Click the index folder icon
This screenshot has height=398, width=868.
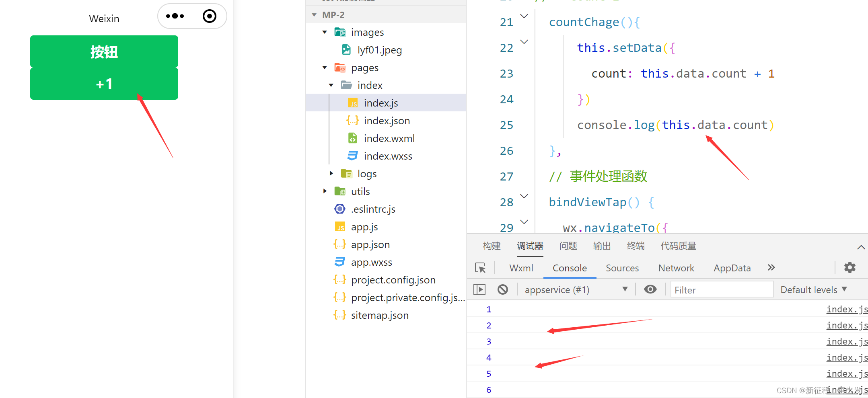[346, 85]
